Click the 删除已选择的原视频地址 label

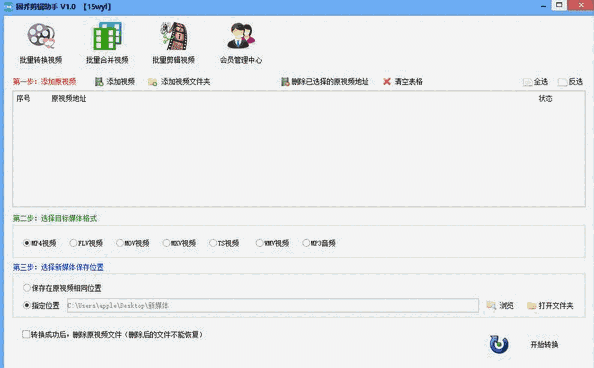[x=330, y=81]
